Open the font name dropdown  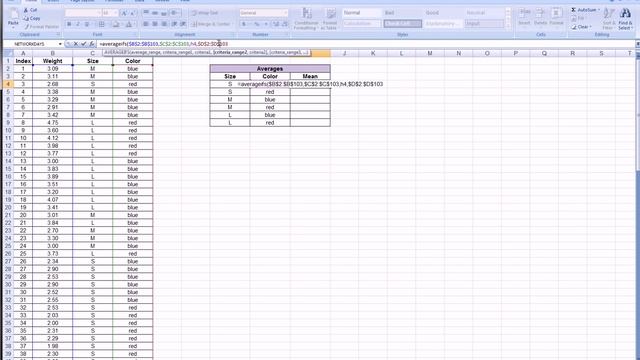pyautogui.click(x=98, y=13)
